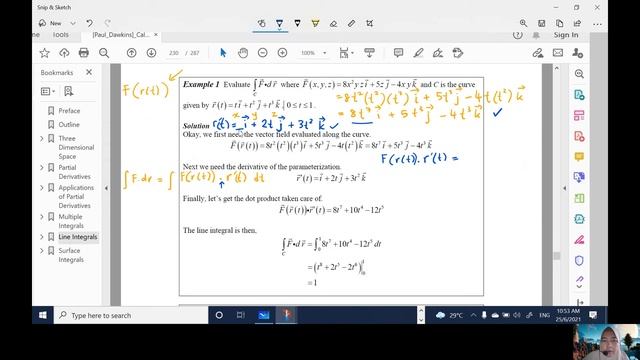Open Snip & Sketch more options menu
The image size is (640, 360).
coord(597,24)
